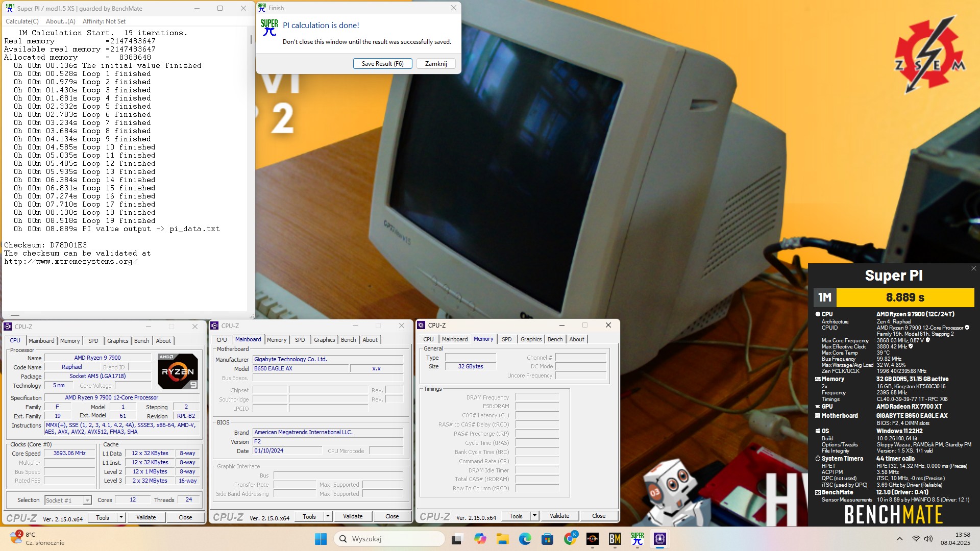The height and width of the screenshot is (551, 980).
Task: Open AMD Ryzen Master taskbar icon
Action: pos(593,539)
